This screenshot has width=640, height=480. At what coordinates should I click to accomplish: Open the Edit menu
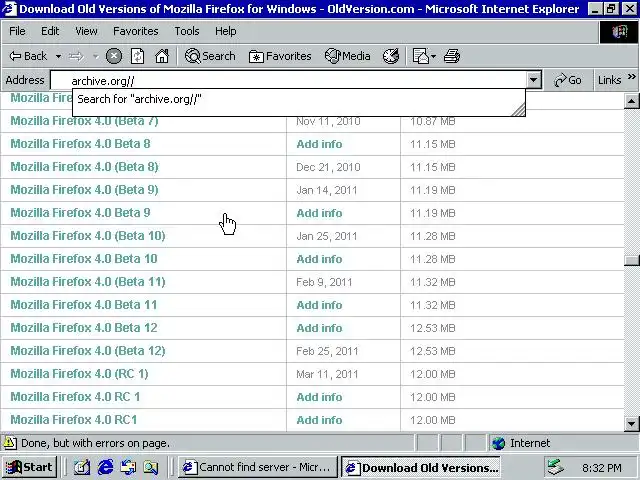tap(50, 31)
